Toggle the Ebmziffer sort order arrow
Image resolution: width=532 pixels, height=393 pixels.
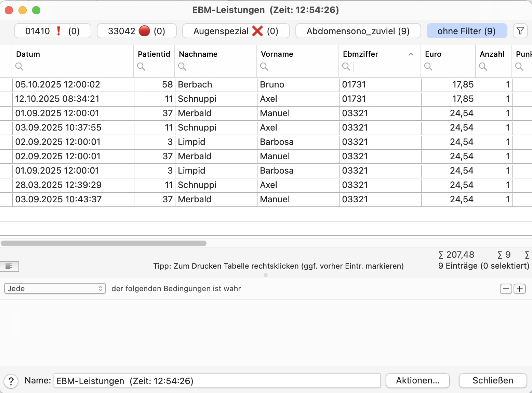[411, 54]
